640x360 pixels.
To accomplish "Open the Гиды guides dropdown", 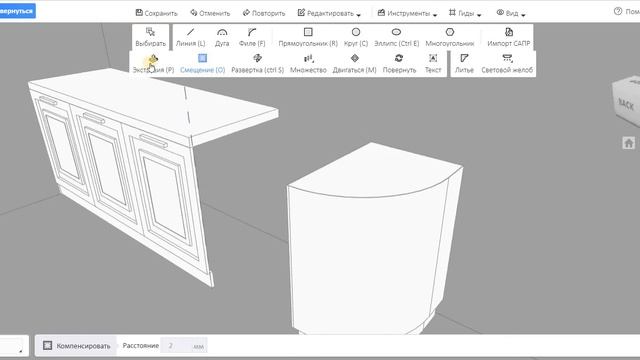I will 465,13.
